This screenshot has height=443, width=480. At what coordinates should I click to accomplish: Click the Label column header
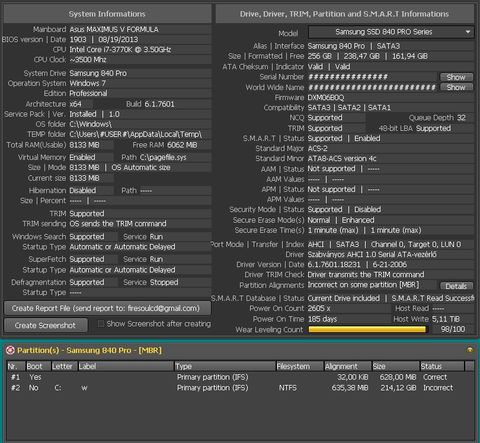pyautogui.click(x=126, y=366)
